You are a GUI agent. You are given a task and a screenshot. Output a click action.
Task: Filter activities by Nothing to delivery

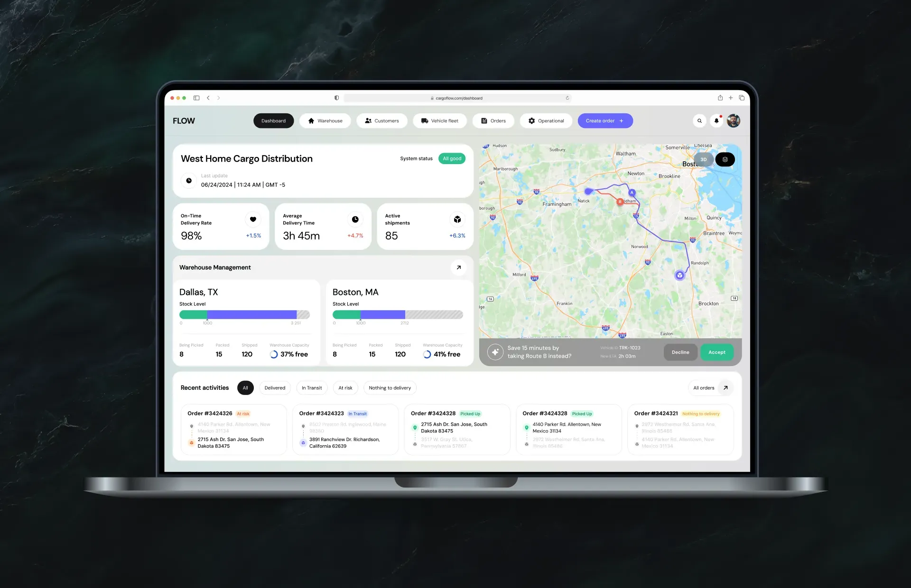(x=390, y=388)
